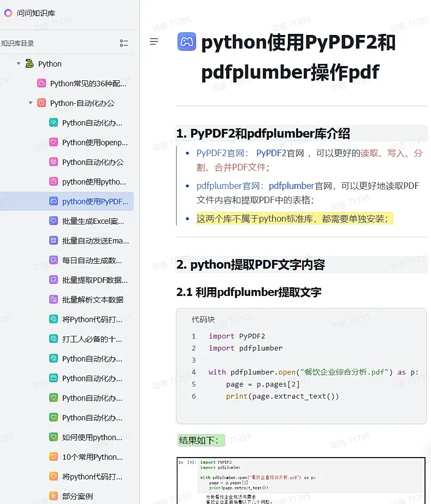The image size is (431, 504).
Task: Click the yellow highlighted 这两个库不属于python标准库 text
Action: 294,219
